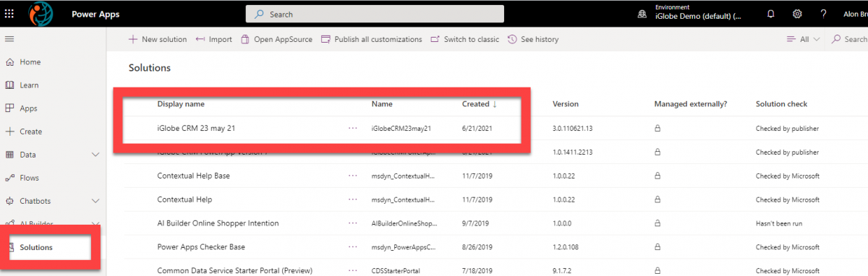Expand the Chatbots section chevron

coord(96,201)
